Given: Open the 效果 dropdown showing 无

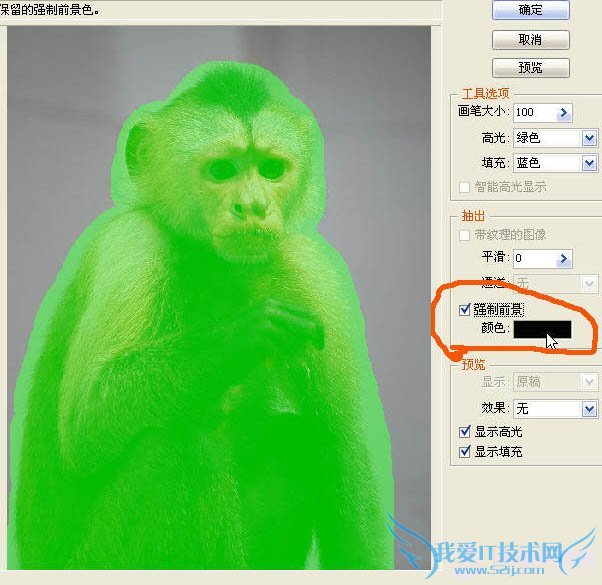Looking at the screenshot, I should click(x=556, y=408).
